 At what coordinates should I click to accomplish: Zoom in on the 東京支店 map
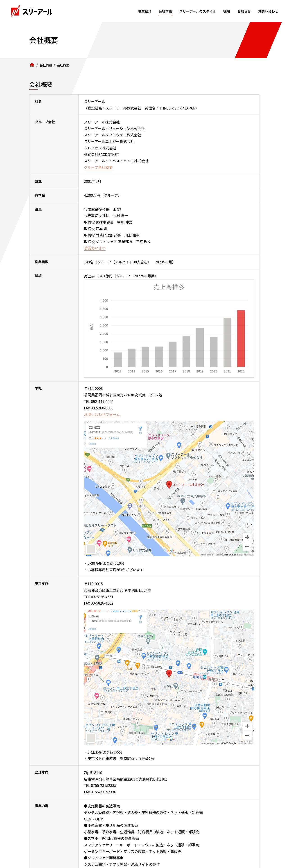247,726
